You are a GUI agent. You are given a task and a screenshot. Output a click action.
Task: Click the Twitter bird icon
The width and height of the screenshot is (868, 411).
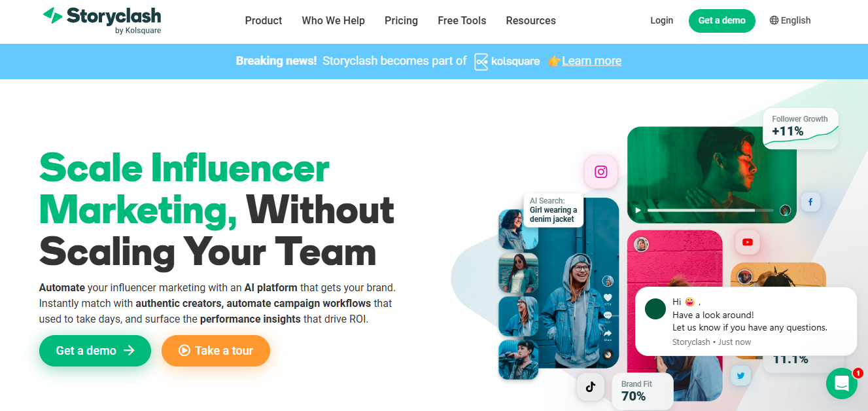pos(741,376)
